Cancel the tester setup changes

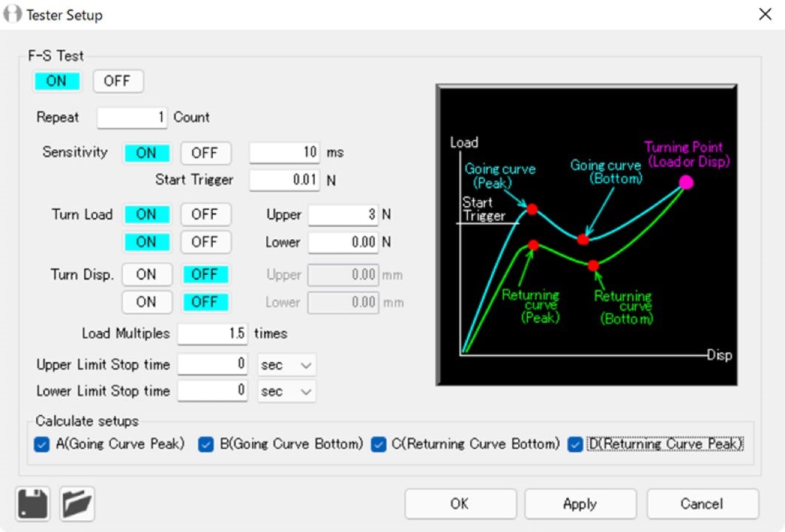coord(702,504)
